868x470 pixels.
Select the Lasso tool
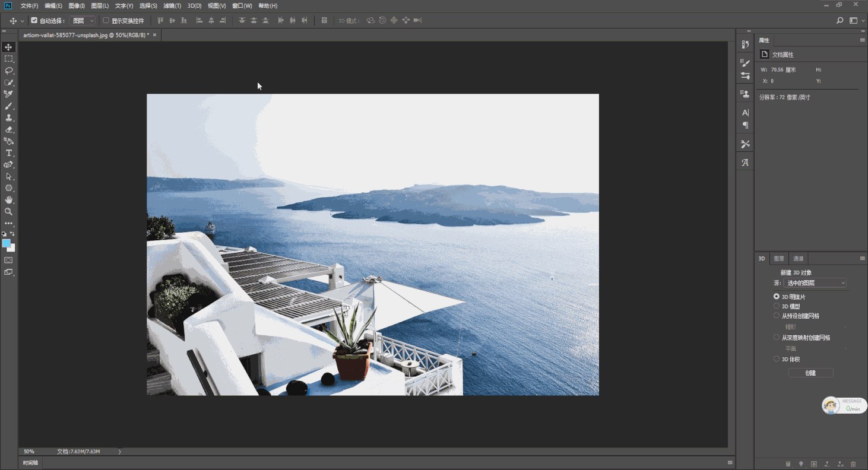8,71
